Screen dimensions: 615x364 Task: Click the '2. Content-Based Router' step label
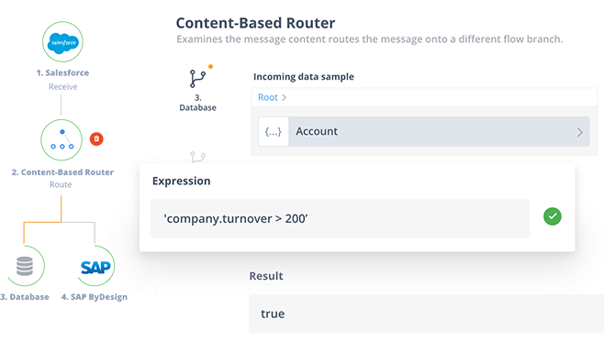62,172
